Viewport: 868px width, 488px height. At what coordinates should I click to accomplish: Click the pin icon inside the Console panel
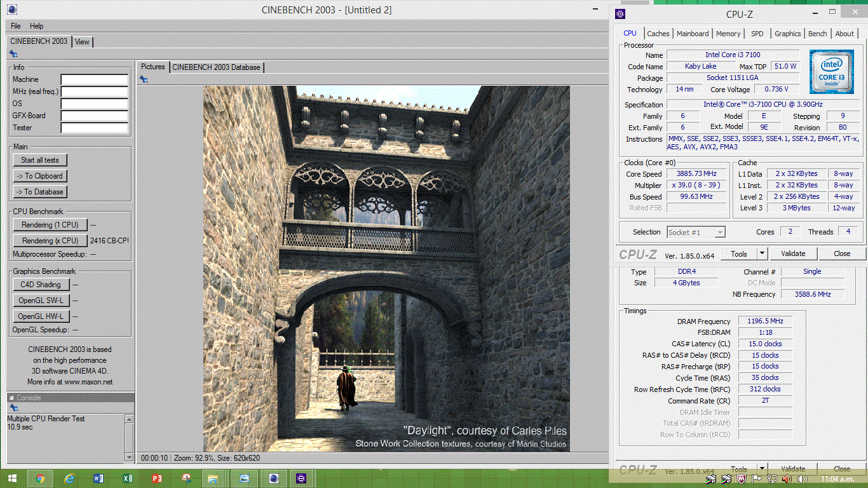(x=13, y=408)
